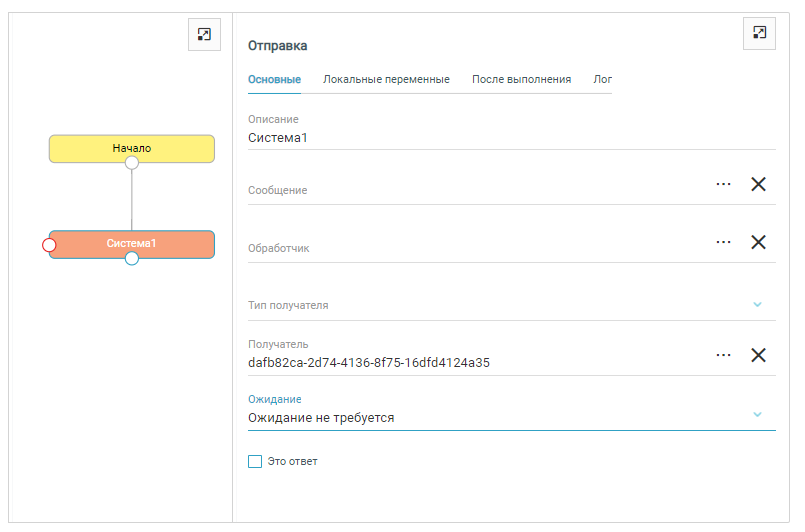Viewport: 805px width, 532px height.
Task: Open the Локальные переменные tab
Action: coord(386,80)
